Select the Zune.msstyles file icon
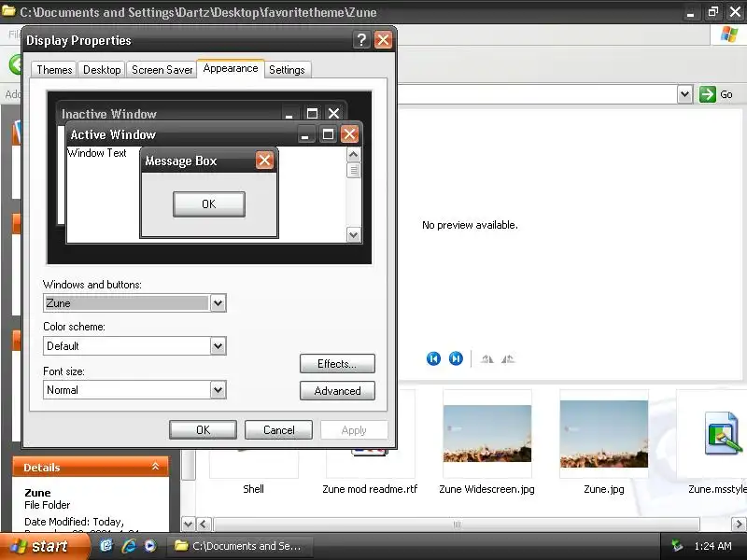The image size is (747, 560). (722, 433)
